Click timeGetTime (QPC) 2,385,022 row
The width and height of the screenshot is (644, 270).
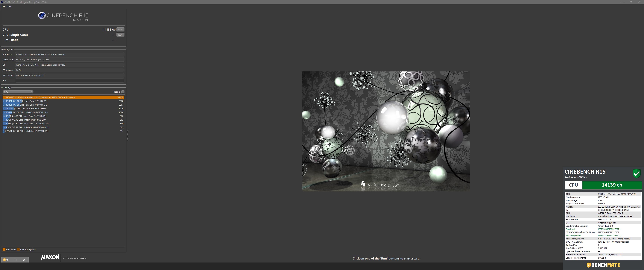point(603,248)
